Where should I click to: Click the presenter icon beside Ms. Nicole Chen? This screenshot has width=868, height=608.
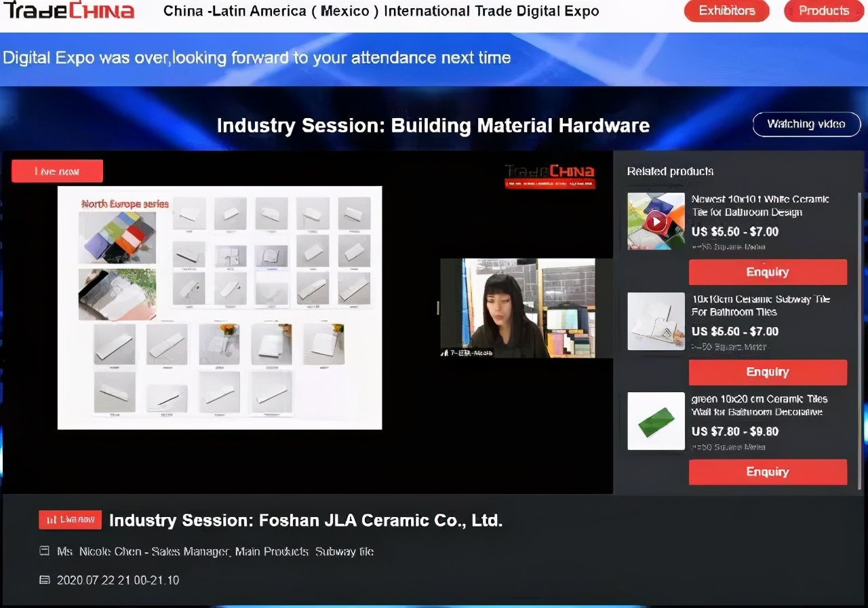point(45,551)
